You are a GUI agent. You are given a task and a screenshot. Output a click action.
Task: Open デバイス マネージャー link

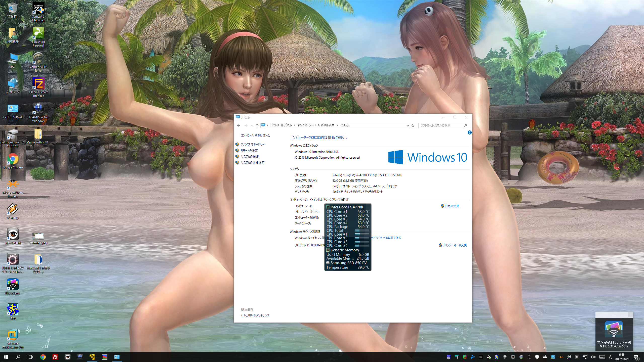click(x=252, y=145)
